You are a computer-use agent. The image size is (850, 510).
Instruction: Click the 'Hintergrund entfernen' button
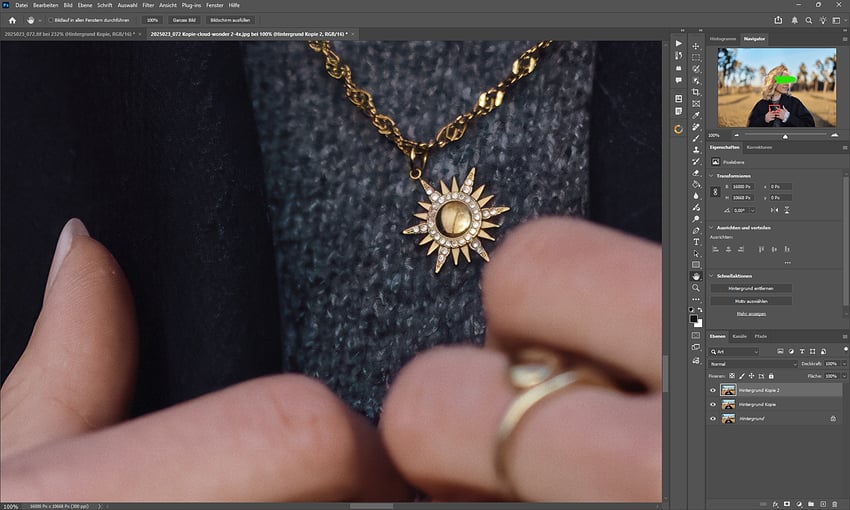[750, 288]
